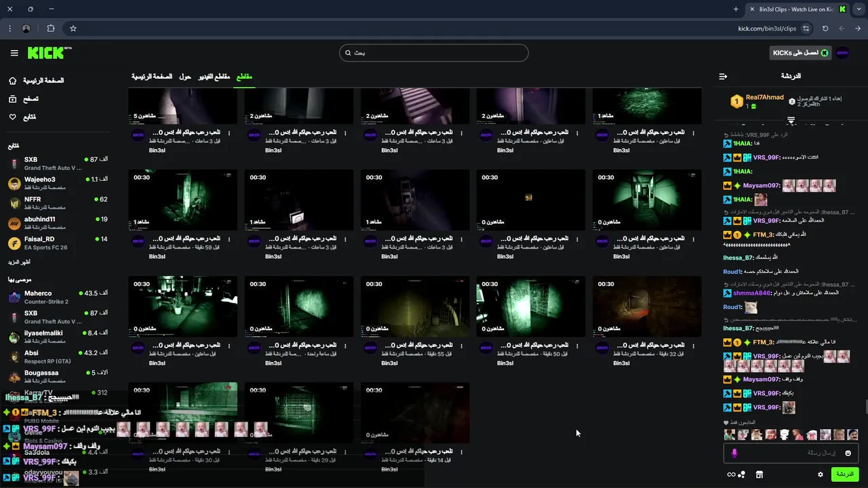
Task: Switch to the Videos (مقاطع الفيديو) tab
Action: [x=214, y=77]
